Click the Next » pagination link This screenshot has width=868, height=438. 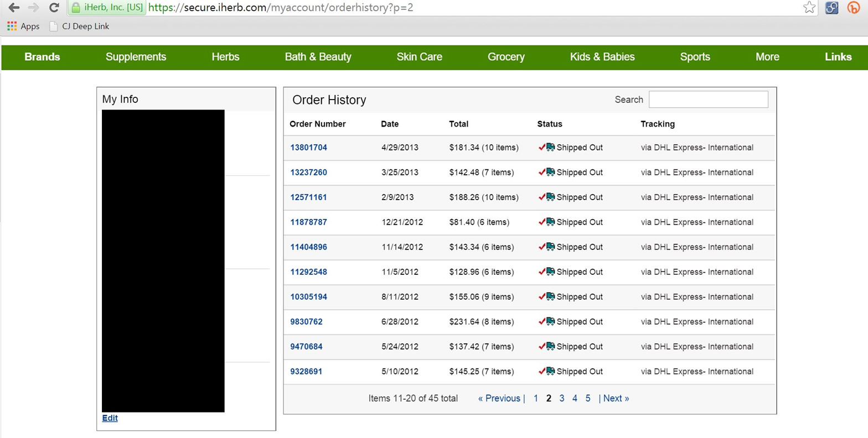616,398
